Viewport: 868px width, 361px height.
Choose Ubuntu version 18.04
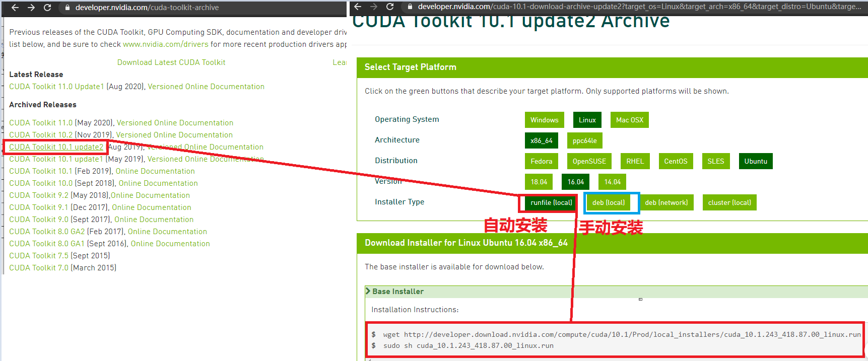(x=539, y=182)
